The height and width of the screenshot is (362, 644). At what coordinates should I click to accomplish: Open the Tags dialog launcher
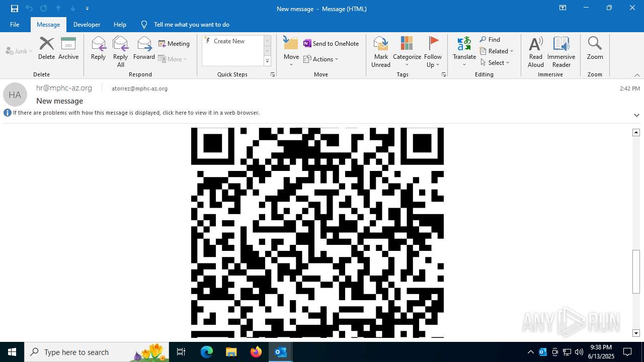(444, 74)
